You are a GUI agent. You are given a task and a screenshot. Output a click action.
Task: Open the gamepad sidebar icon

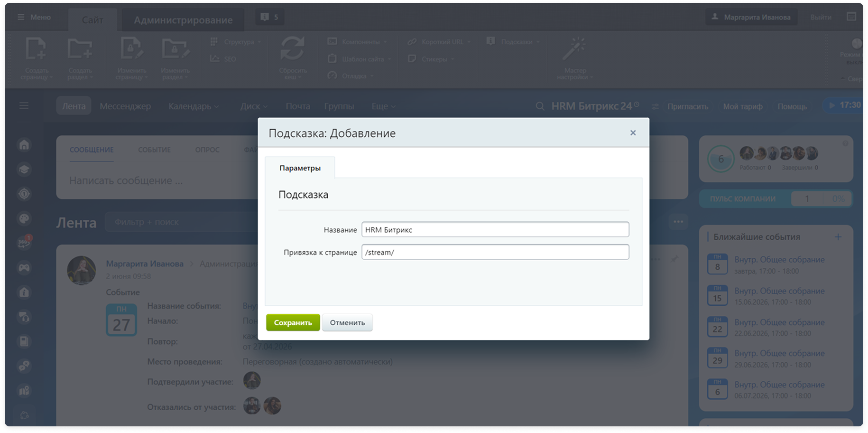click(24, 268)
